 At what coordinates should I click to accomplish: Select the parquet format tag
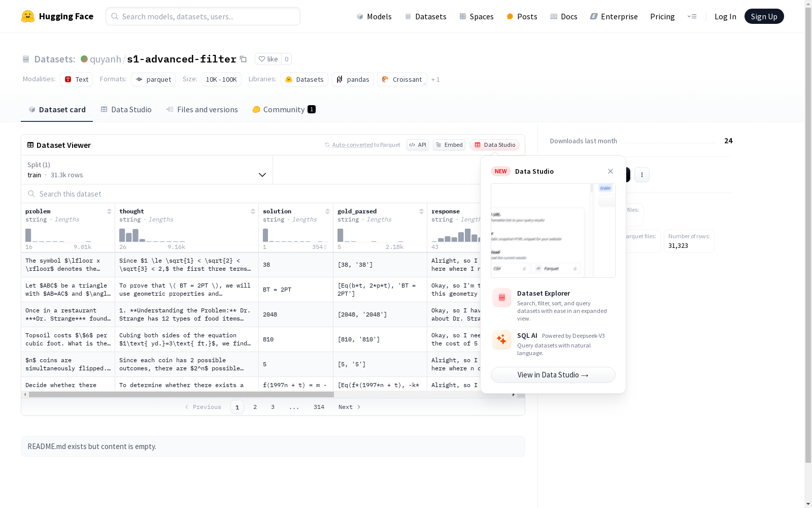153,79
